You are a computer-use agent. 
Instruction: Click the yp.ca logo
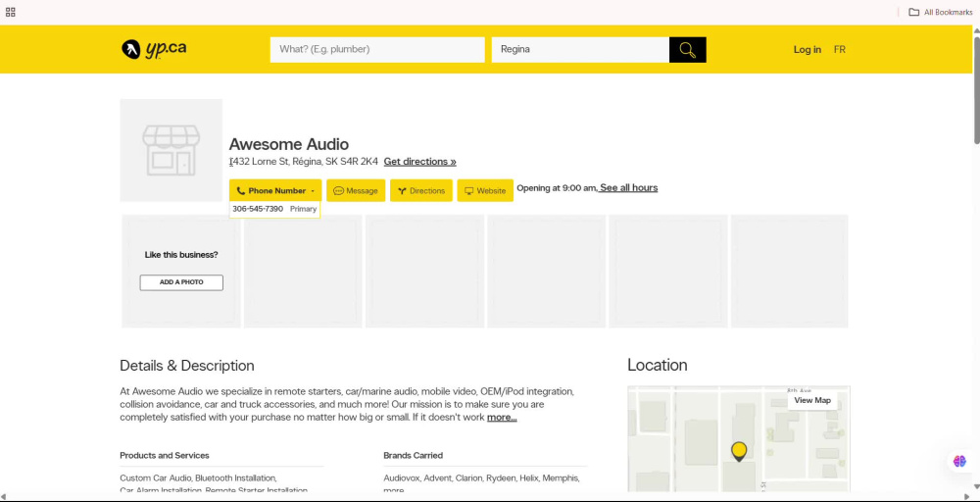click(154, 49)
